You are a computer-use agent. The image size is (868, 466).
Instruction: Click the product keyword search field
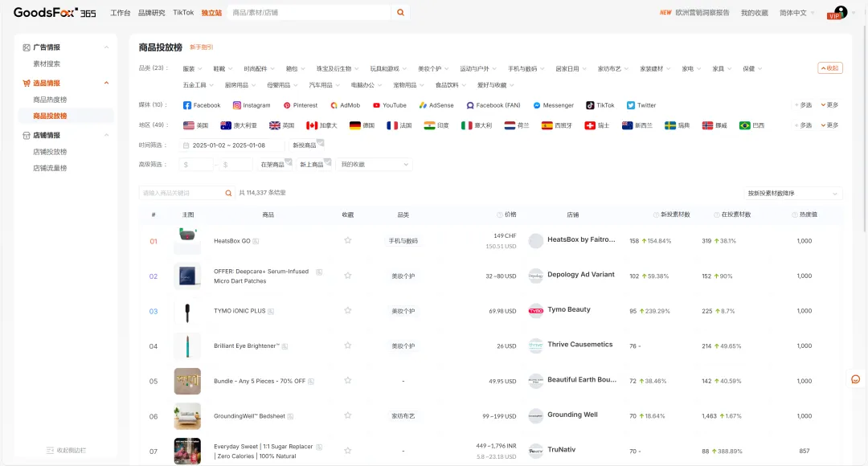tap(181, 193)
